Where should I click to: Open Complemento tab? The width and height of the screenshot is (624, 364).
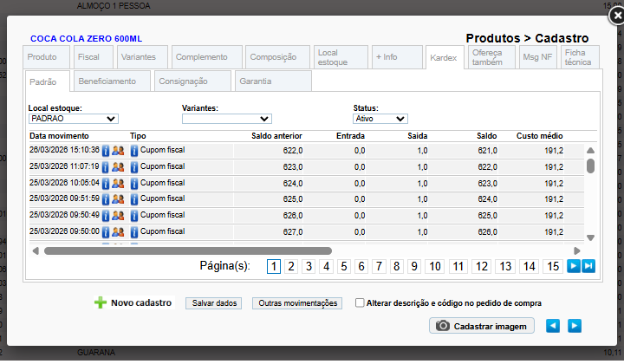point(207,57)
